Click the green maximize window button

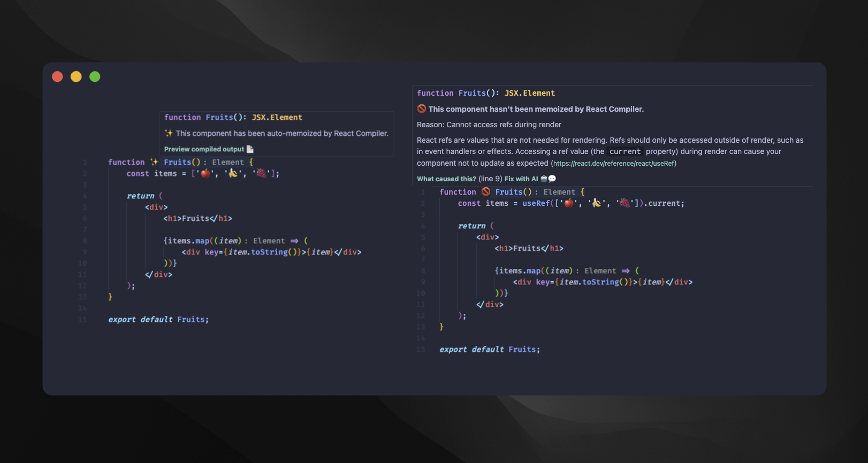point(95,76)
